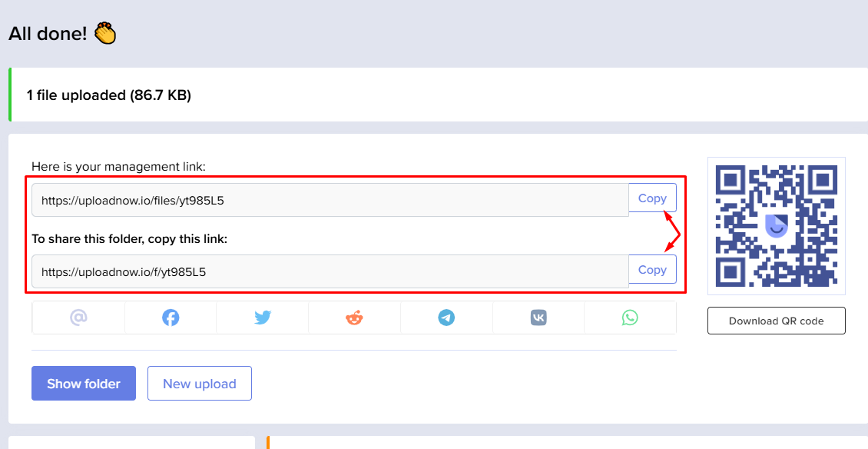Download the QR code
868x449 pixels.
[776, 321]
